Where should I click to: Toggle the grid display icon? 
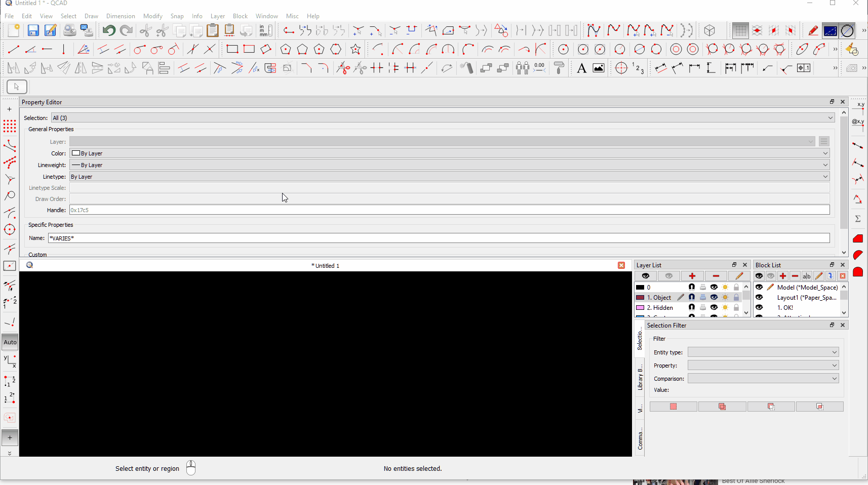point(740,30)
